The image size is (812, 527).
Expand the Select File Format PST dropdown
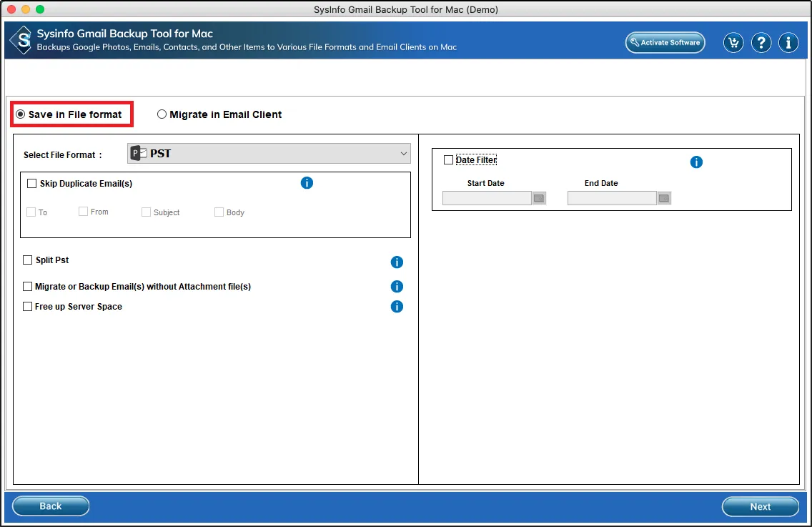[269, 154]
